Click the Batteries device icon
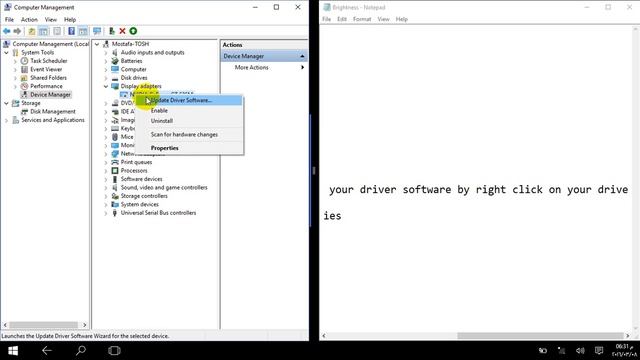640x360 pixels. click(x=115, y=61)
